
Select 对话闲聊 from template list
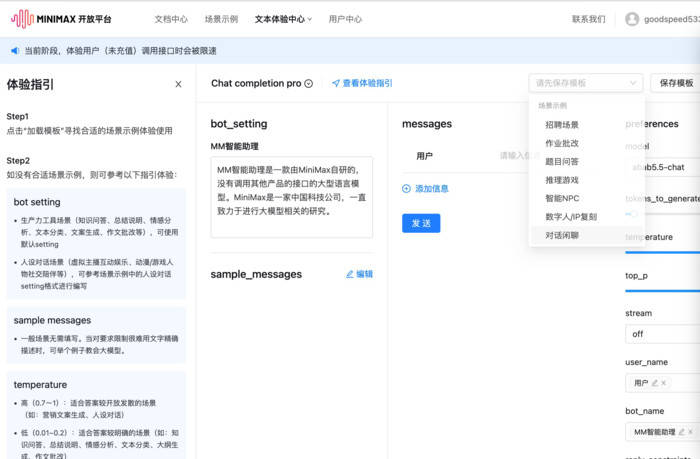click(x=587, y=235)
